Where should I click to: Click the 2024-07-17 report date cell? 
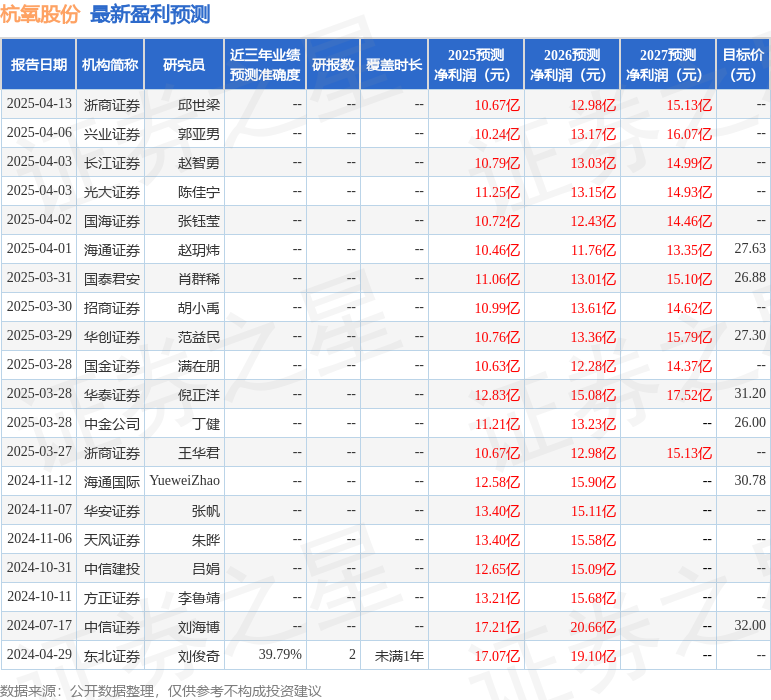[40, 626]
